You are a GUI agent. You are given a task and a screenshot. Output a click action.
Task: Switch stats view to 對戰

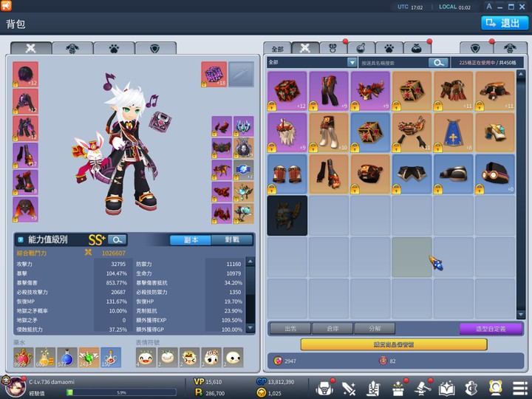232,240
